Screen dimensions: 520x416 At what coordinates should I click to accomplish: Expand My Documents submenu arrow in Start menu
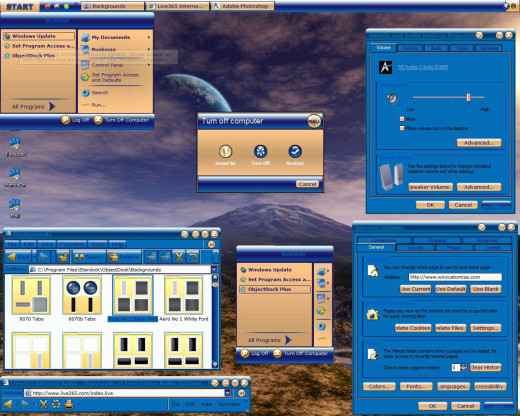tap(149, 37)
